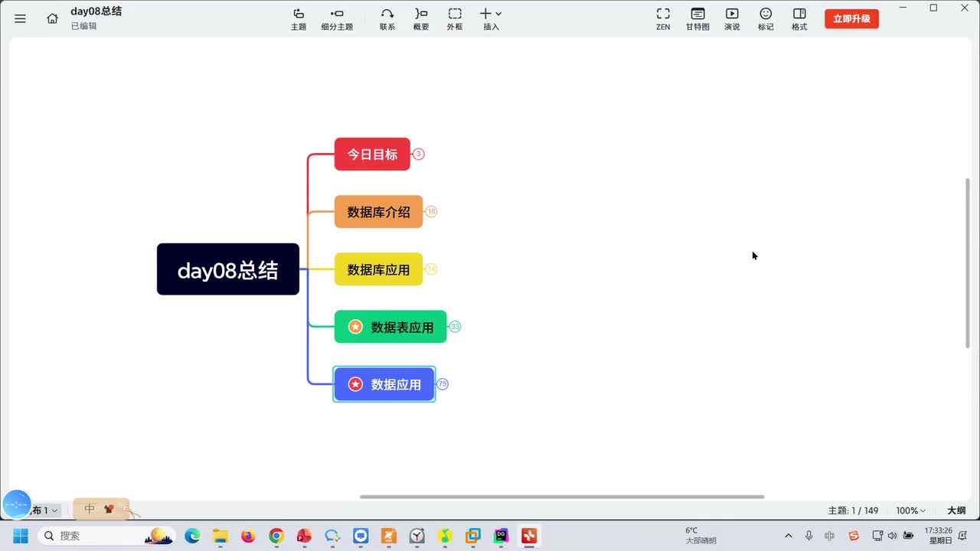Expand 今日目标 branch with 3 children
Image resolution: width=980 pixels, height=551 pixels.
coord(419,154)
